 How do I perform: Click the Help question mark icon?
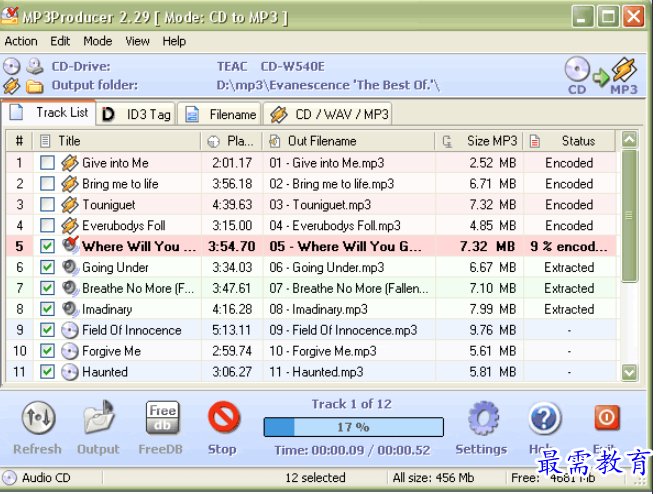pyautogui.click(x=544, y=418)
